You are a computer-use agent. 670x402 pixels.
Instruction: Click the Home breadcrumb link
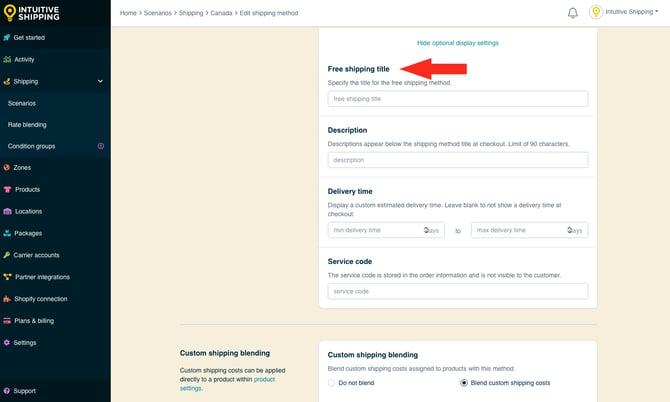pos(128,13)
